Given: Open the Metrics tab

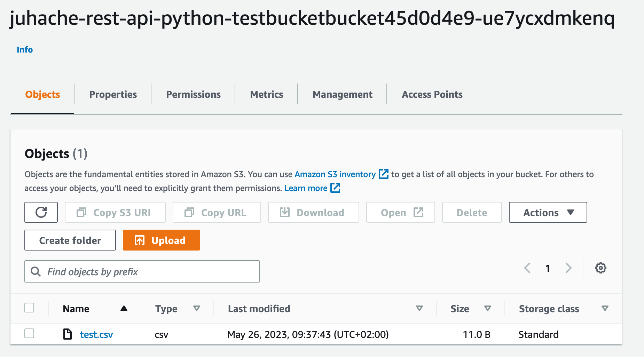Looking at the screenshot, I should (267, 95).
